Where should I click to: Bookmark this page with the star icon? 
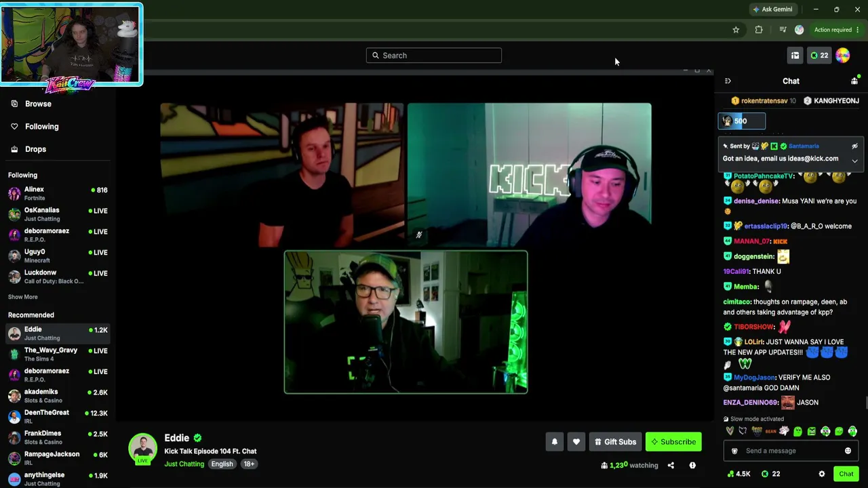(x=736, y=30)
